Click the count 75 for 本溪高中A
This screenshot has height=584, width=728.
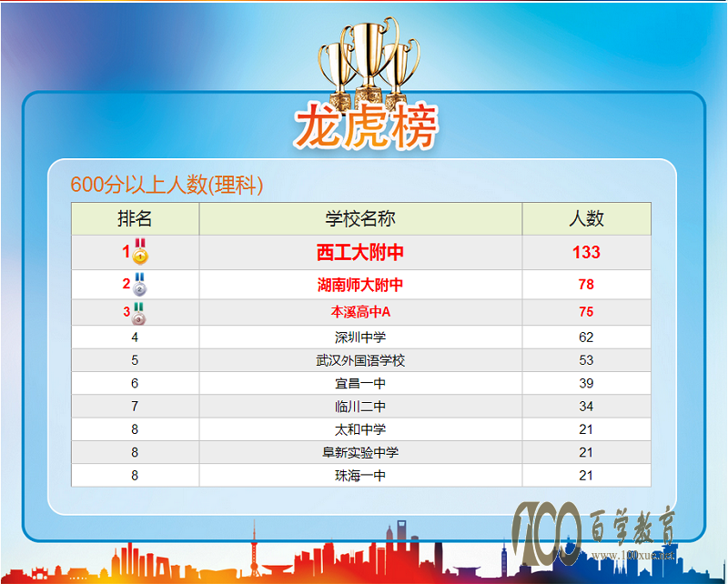tap(586, 312)
